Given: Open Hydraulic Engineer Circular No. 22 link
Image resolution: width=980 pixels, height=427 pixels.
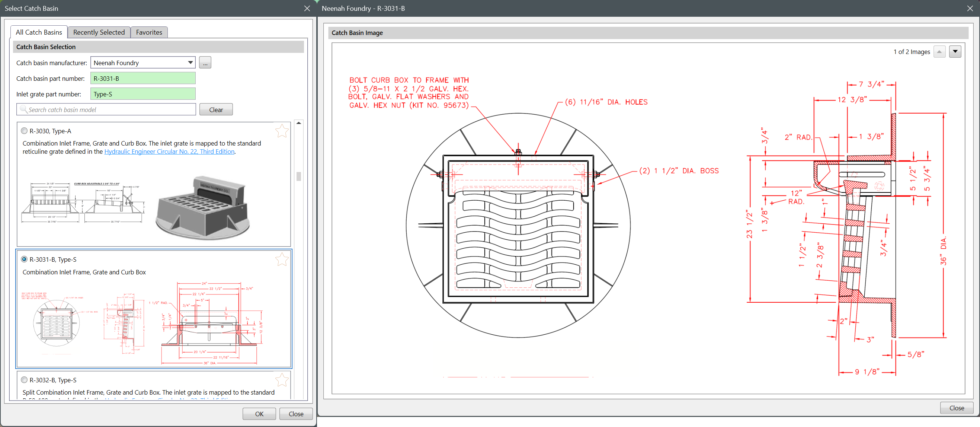Looking at the screenshot, I should coord(169,152).
